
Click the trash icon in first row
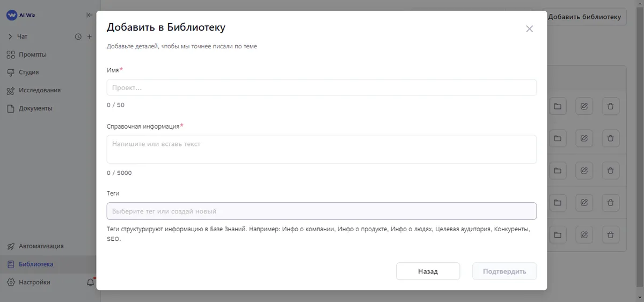pyautogui.click(x=610, y=106)
